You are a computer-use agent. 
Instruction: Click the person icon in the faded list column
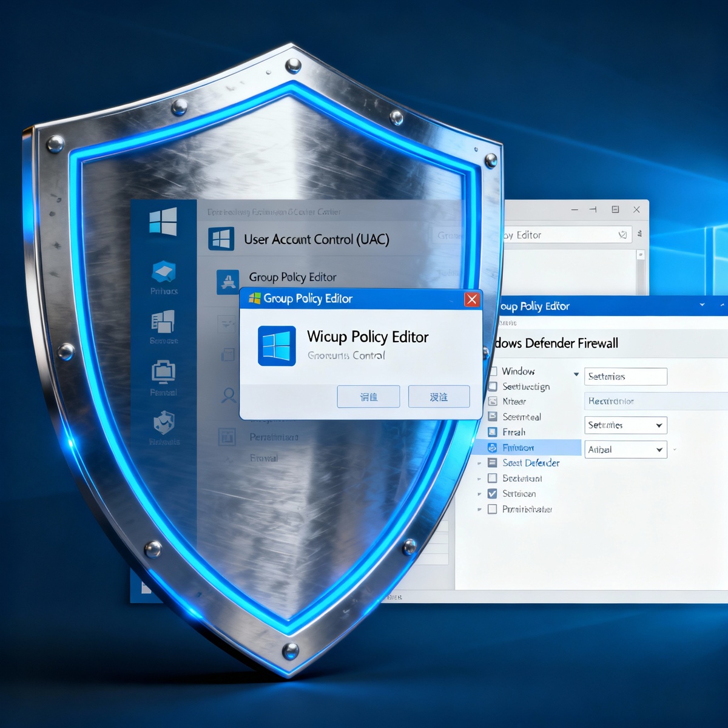pos(229,396)
